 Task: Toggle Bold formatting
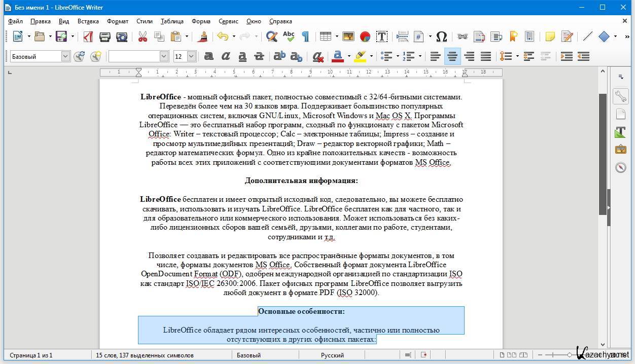point(208,56)
